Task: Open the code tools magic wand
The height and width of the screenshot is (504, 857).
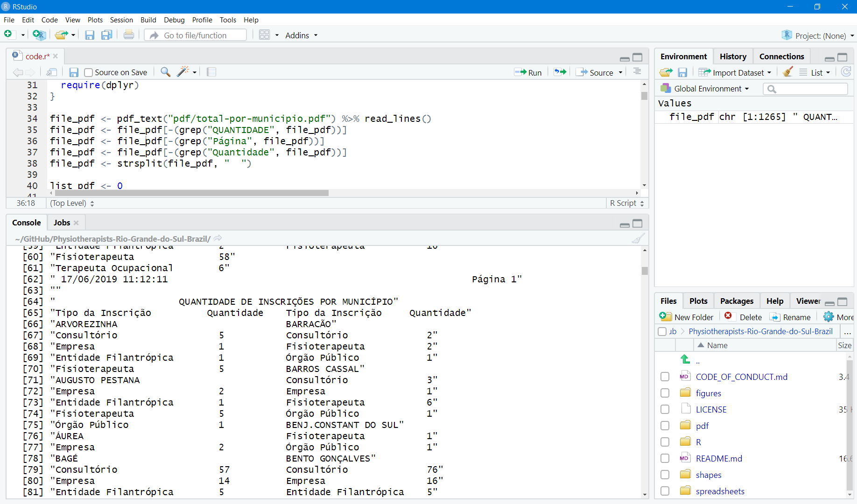Action: pyautogui.click(x=183, y=72)
